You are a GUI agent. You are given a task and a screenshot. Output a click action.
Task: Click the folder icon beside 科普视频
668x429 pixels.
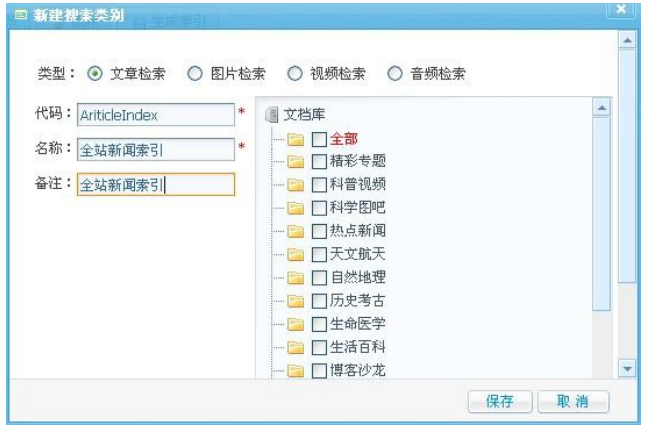click(295, 184)
